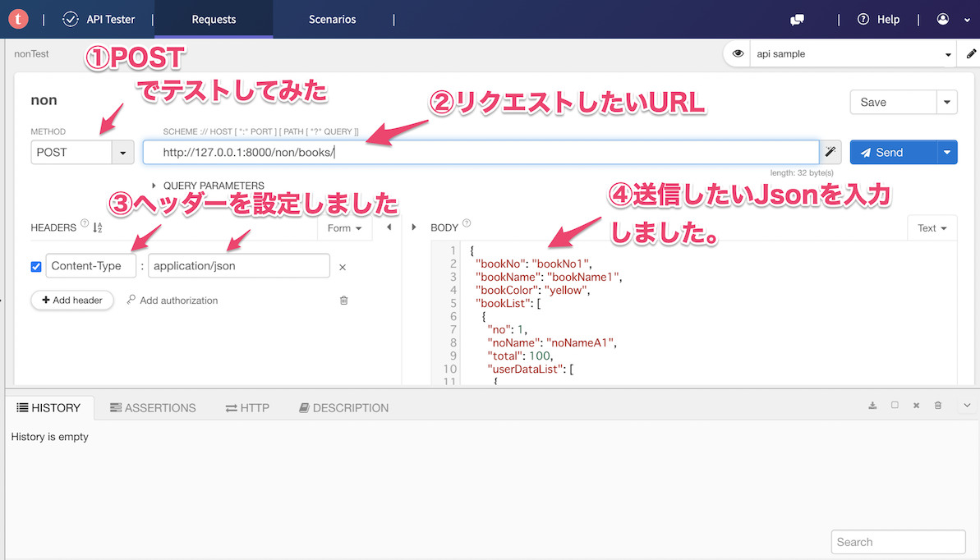Click inside the Search box at bottom right
Image resolution: width=980 pixels, height=560 pixels.
(x=898, y=542)
